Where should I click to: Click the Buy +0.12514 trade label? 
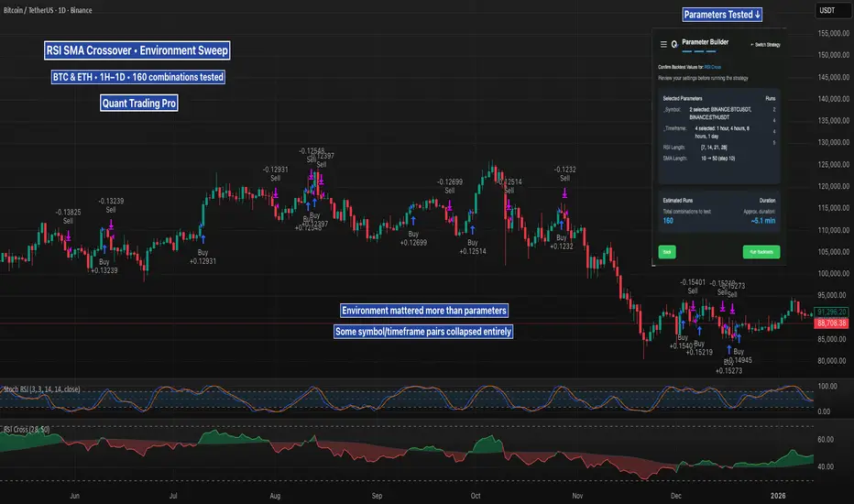pos(472,247)
